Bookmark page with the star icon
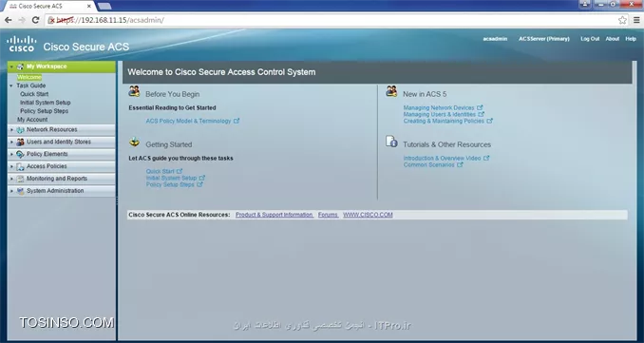The image size is (644, 343). [x=622, y=20]
